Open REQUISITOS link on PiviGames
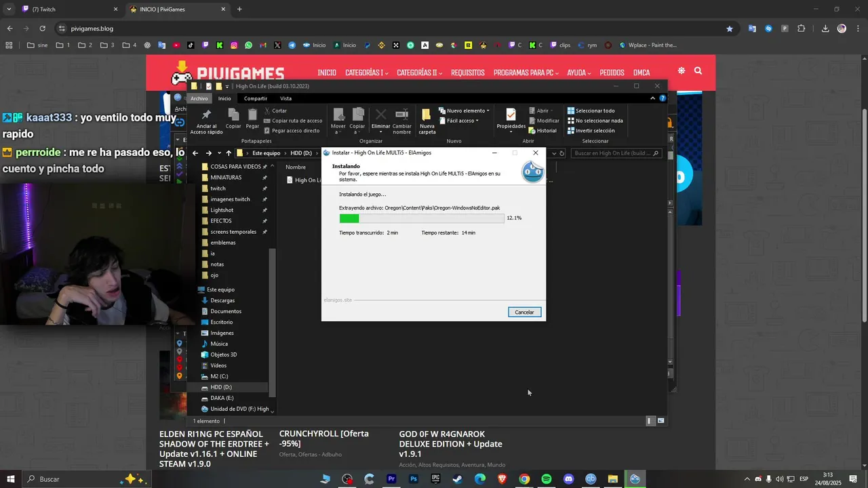This screenshot has height=488, width=868. (x=468, y=73)
